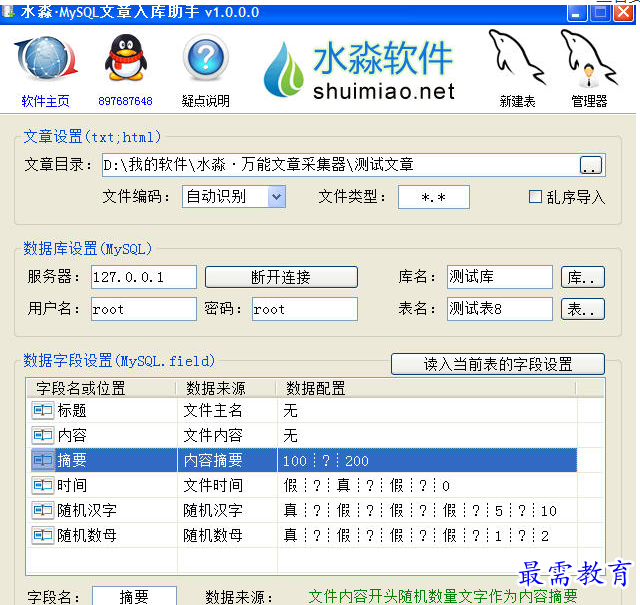This screenshot has width=640, height=605.
Task: Open the 管理器 dolphin manager icon
Action: point(589,58)
